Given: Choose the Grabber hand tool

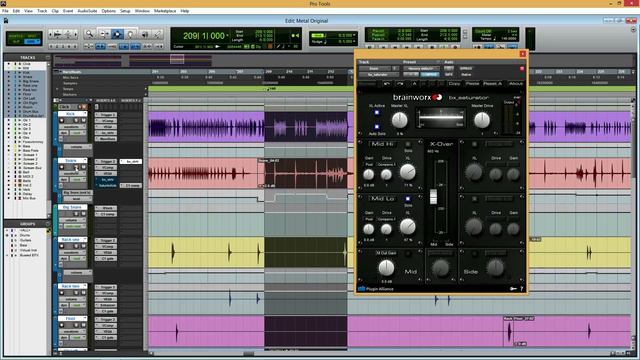Looking at the screenshot, I should point(131,34).
